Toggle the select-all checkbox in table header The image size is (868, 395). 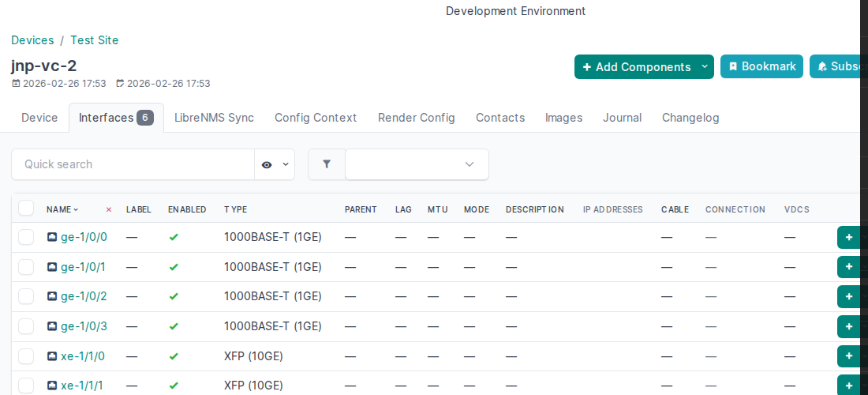(x=26, y=209)
